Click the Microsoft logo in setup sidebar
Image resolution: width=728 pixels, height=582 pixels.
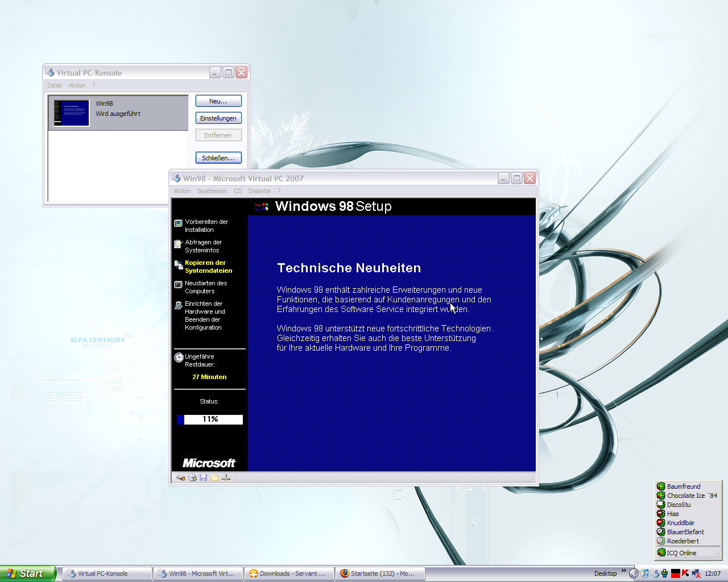click(209, 463)
